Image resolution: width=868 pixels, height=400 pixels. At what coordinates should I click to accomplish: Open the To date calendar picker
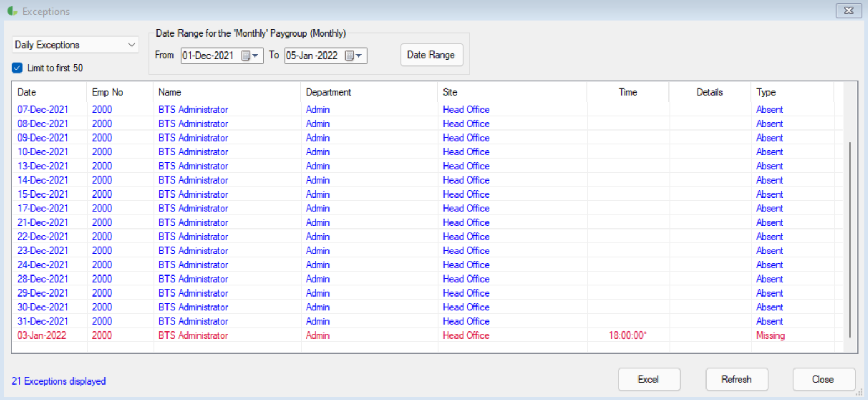[353, 56]
